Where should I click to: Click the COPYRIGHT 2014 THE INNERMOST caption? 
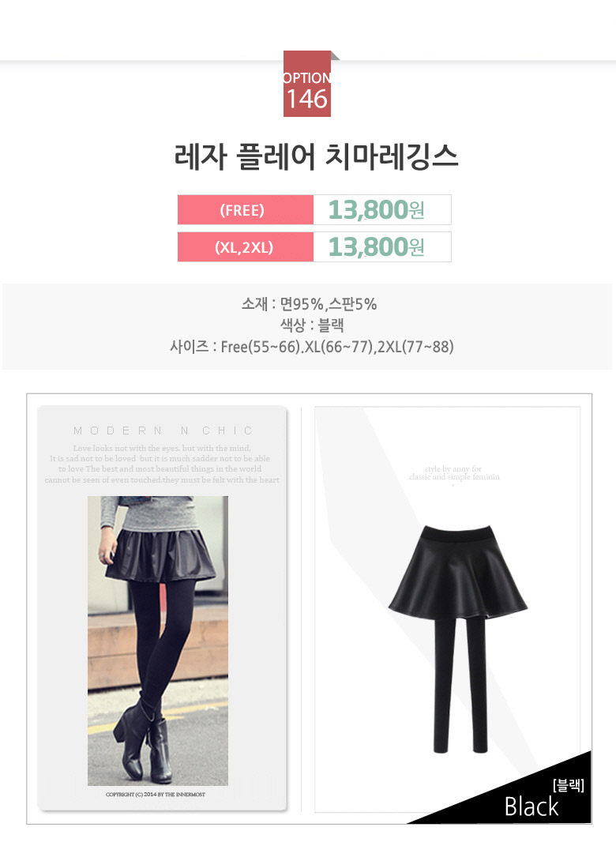[156, 795]
